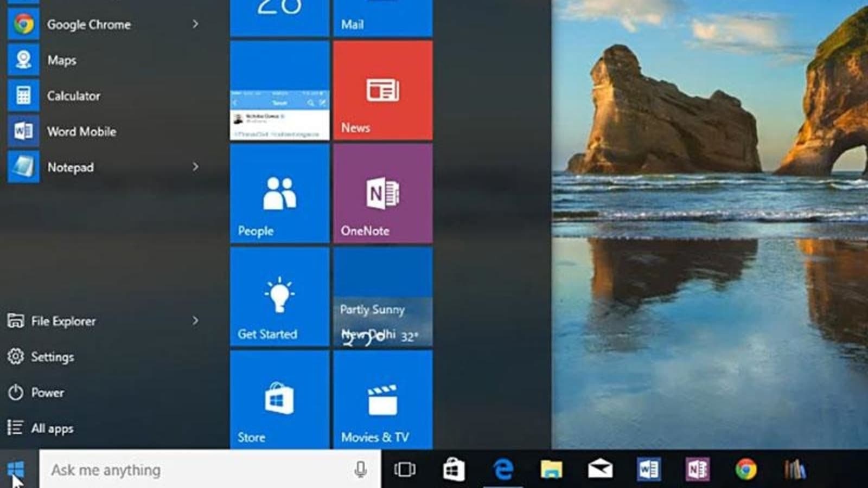Open Mail from the taskbar
This screenshot has width=868, height=488.
click(600, 470)
